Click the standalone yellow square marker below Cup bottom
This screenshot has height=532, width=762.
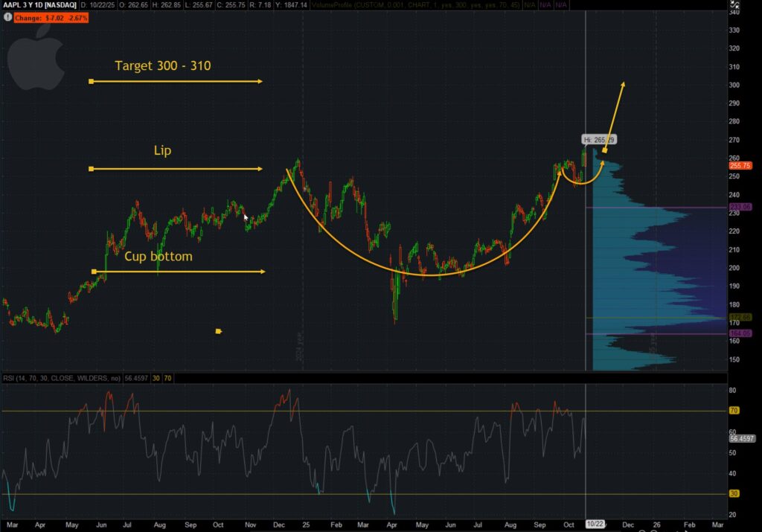(x=218, y=330)
